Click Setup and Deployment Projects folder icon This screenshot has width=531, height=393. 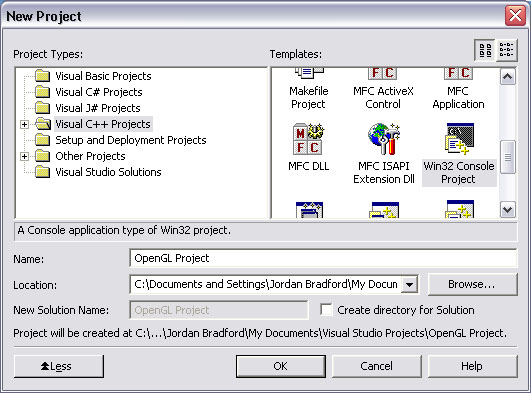tap(43, 140)
